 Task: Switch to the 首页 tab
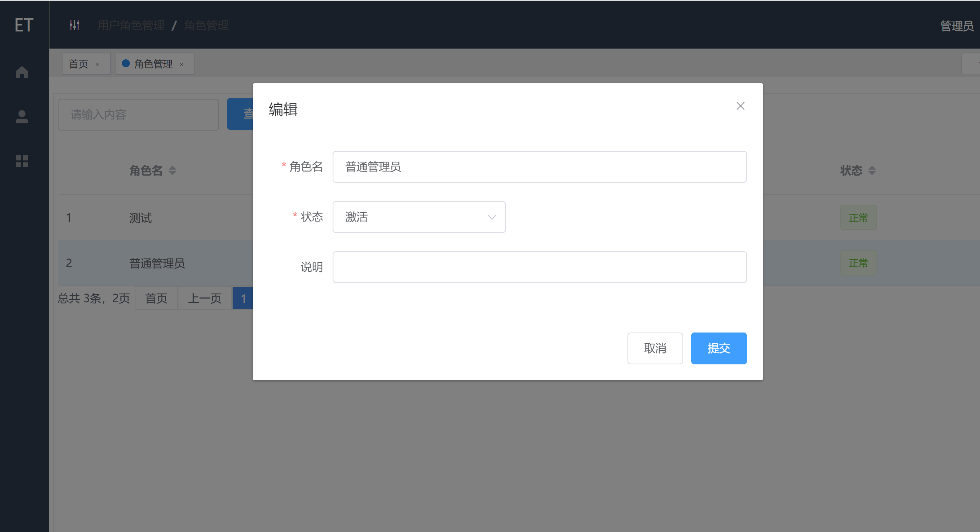point(78,64)
